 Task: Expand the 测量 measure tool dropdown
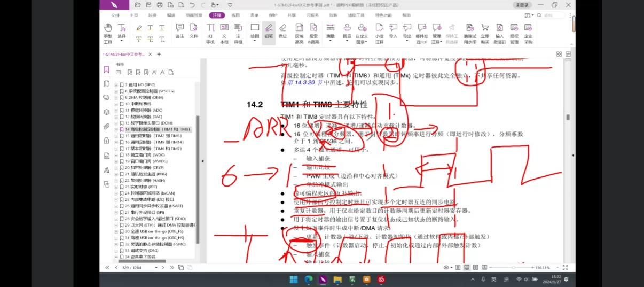pos(331,31)
